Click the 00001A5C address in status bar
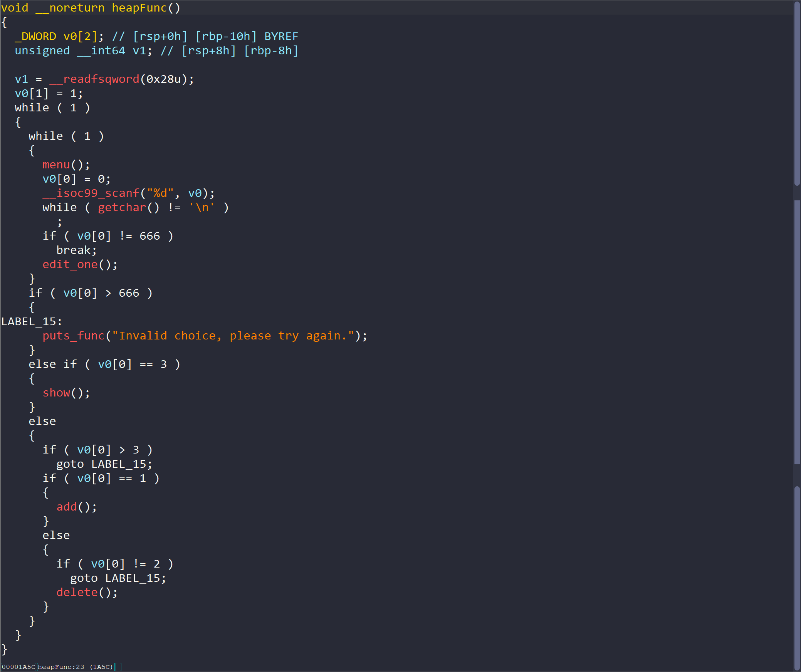The width and height of the screenshot is (801, 672). pyautogui.click(x=18, y=667)
